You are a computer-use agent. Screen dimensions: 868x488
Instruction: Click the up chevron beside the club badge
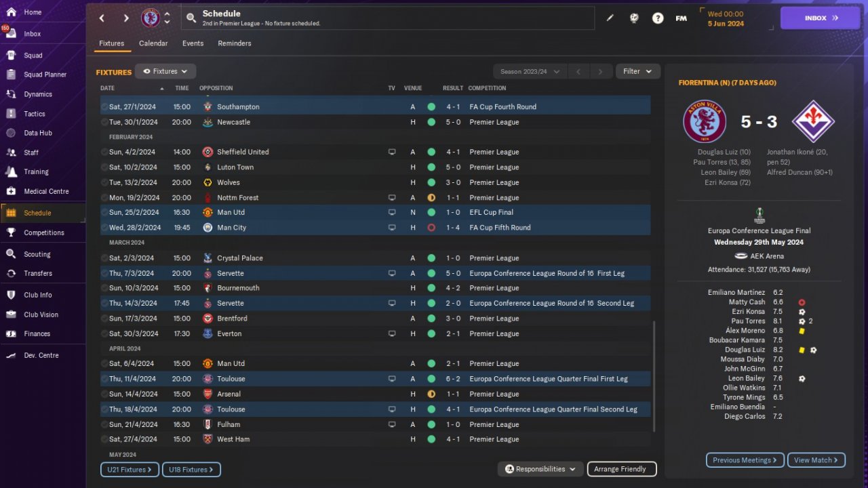click(x=167, y=14)
